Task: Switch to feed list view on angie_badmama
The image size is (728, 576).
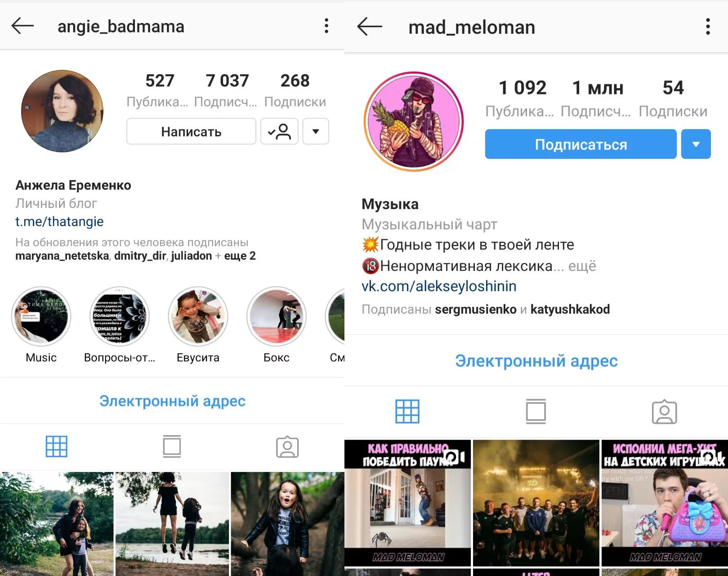Action: 172,446
